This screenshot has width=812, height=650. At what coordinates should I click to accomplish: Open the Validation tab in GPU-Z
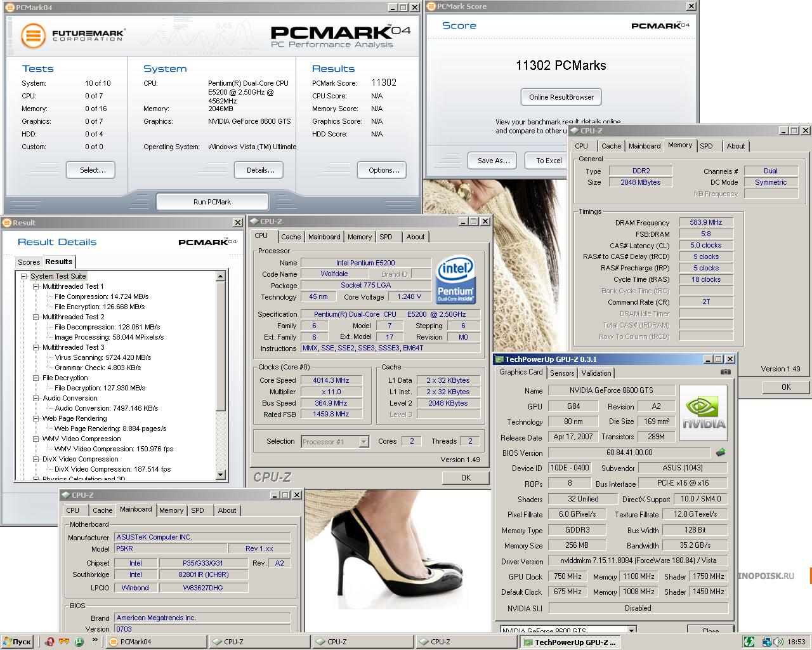click(x=596, y=373)
